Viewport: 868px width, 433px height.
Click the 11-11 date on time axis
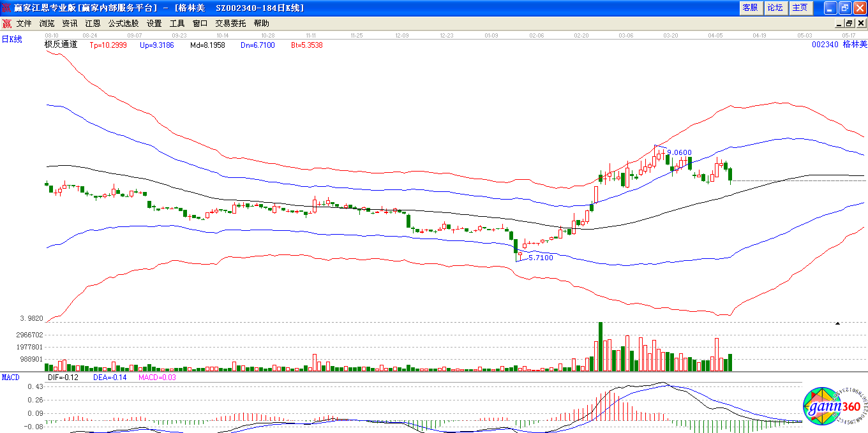[311, 36]
